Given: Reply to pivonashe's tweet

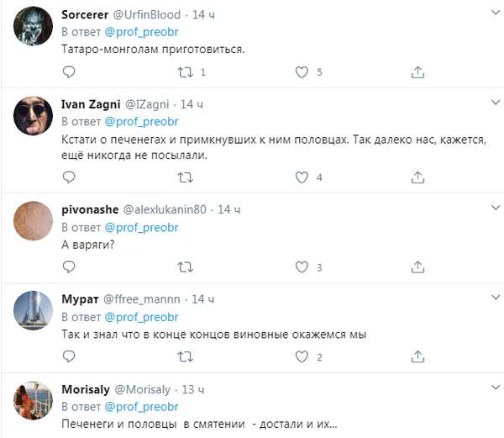Looking at the screenshot, I should coord(70,267).
